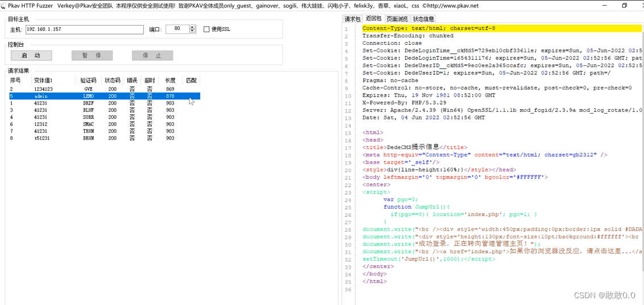644x305 pixels.
Task: Click the 超时 column header
Action: pos(149,80)
